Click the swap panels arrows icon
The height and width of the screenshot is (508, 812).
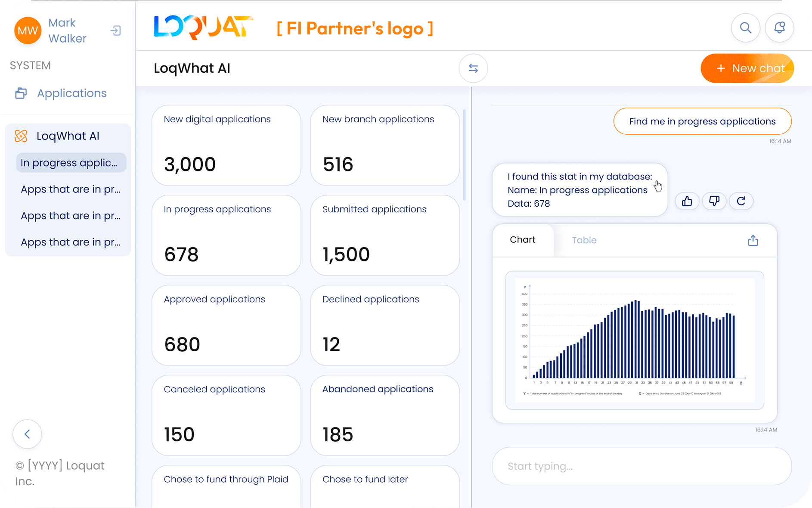(473, 68)
